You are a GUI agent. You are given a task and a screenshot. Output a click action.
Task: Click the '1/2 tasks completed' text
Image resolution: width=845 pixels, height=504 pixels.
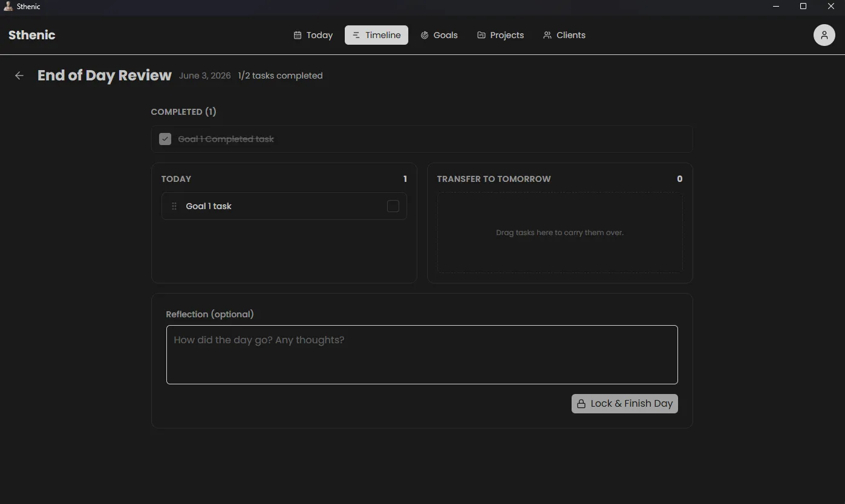point(280,76)
